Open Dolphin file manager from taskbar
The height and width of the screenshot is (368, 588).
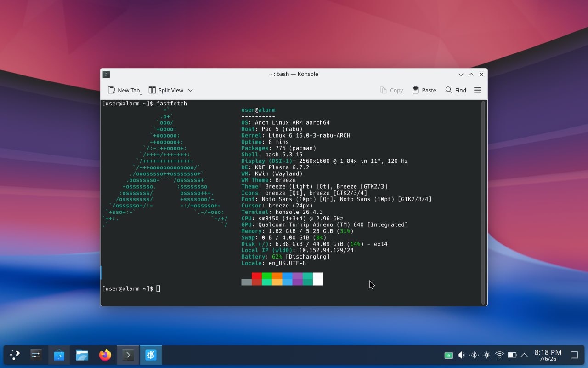coord(82,355)
